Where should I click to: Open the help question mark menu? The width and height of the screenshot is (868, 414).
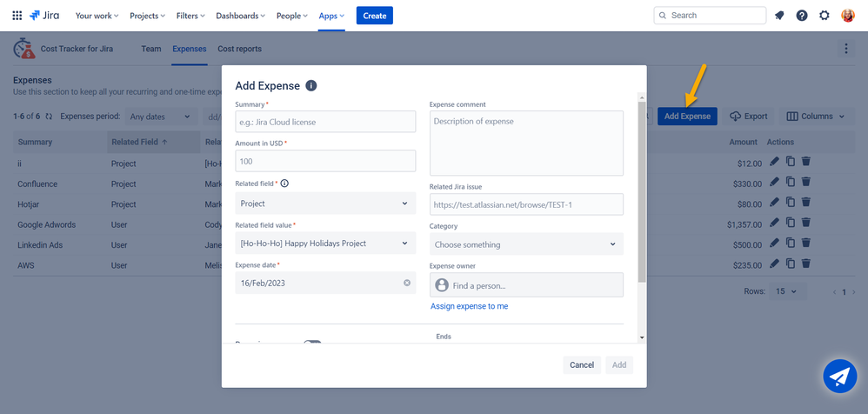click(x=802, y=16)
